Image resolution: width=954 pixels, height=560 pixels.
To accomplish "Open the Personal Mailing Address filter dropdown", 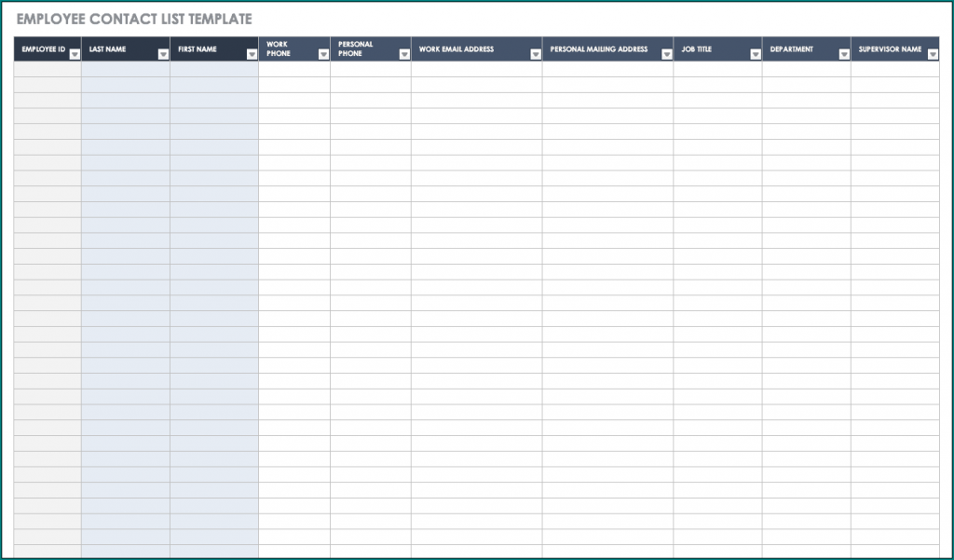I will (664, 54).
